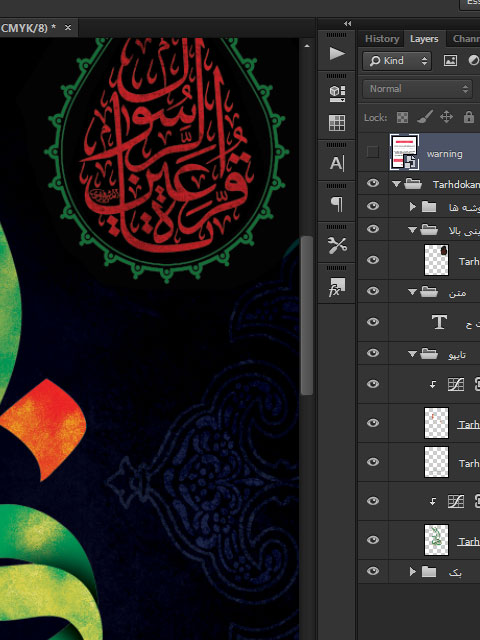
Task: Switch to the Layers tab
Action: click(x=424, y=39)
